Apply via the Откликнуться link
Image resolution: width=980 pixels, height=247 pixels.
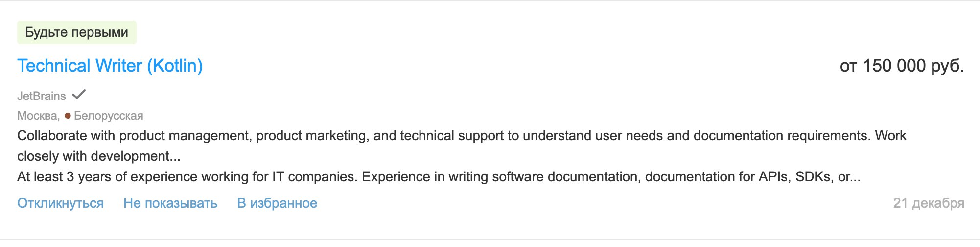[x=60, y=203]
